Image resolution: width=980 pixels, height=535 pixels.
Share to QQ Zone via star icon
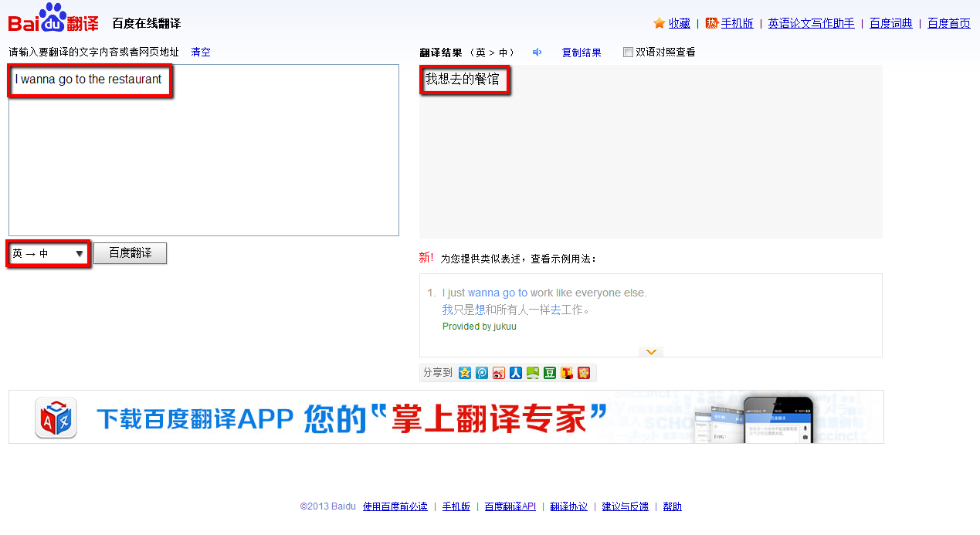click(464, 373)
